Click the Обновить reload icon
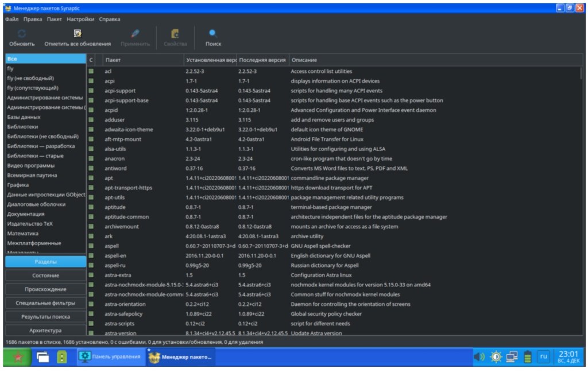The width and height of the screenshot is (588, 372). click(x=22, y=34)
